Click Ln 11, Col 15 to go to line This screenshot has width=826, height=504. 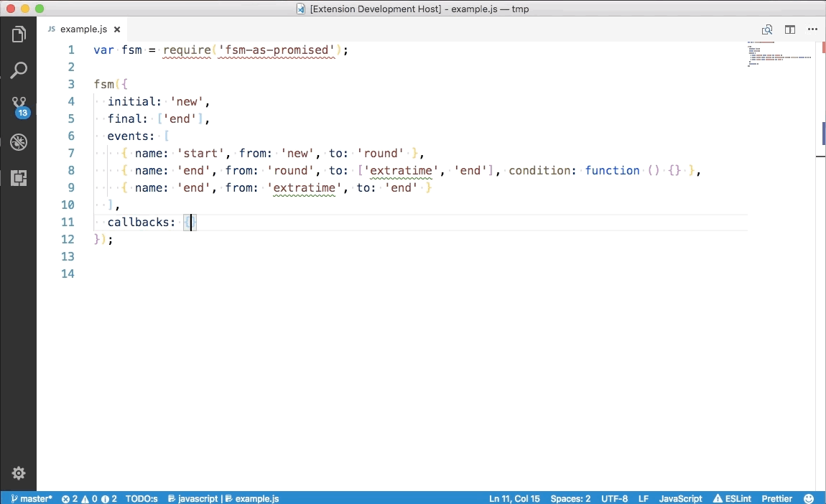coord(514,498)
